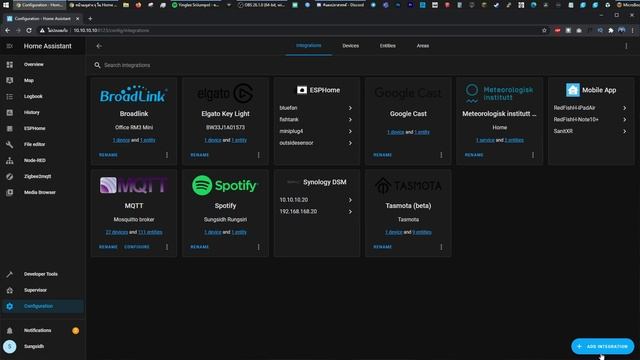Click Add Integration button
Image resolution: width=640 pixels, height=360 pixels.
pos(602,347)
